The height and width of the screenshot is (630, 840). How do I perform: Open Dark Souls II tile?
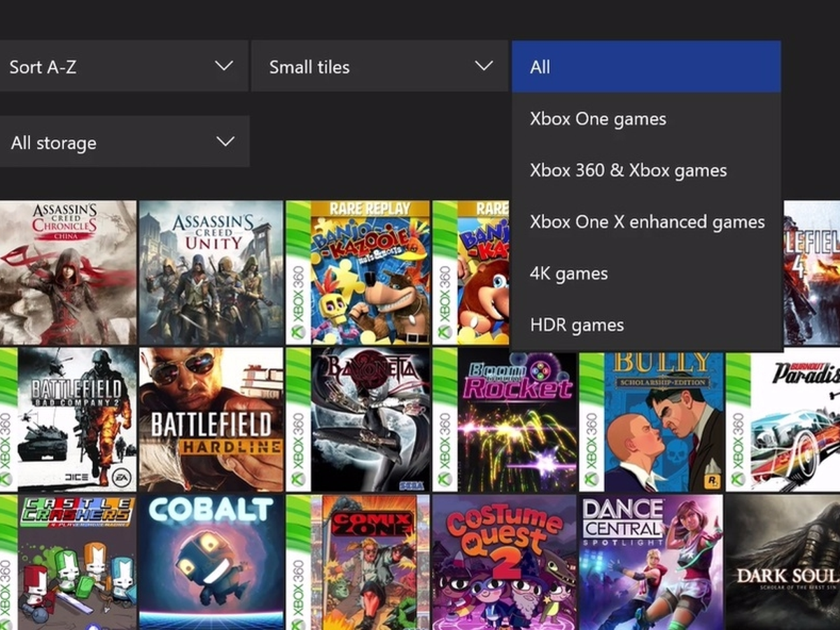[x=783, y=562]
